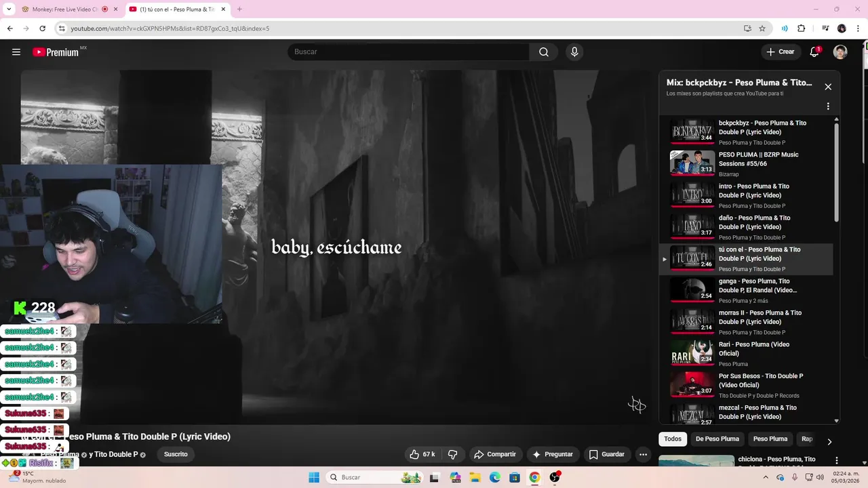Play 'bckpckbyz' lyric video in playlist
The image size is (868, 488).
pos(746,131)
